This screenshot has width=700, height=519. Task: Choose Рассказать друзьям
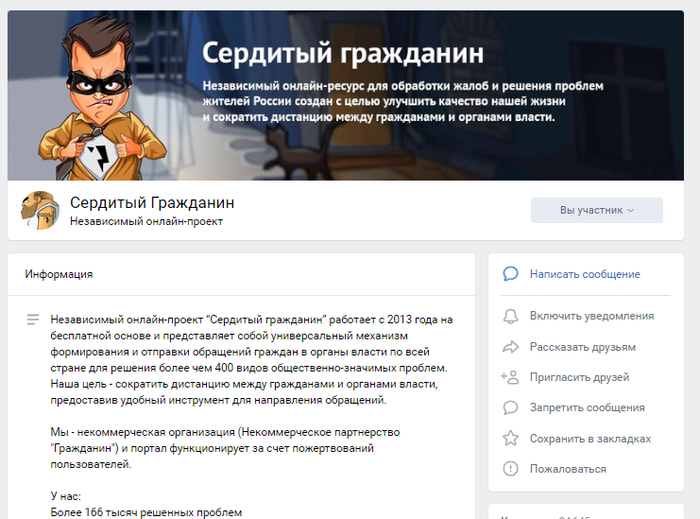point(583,347)
